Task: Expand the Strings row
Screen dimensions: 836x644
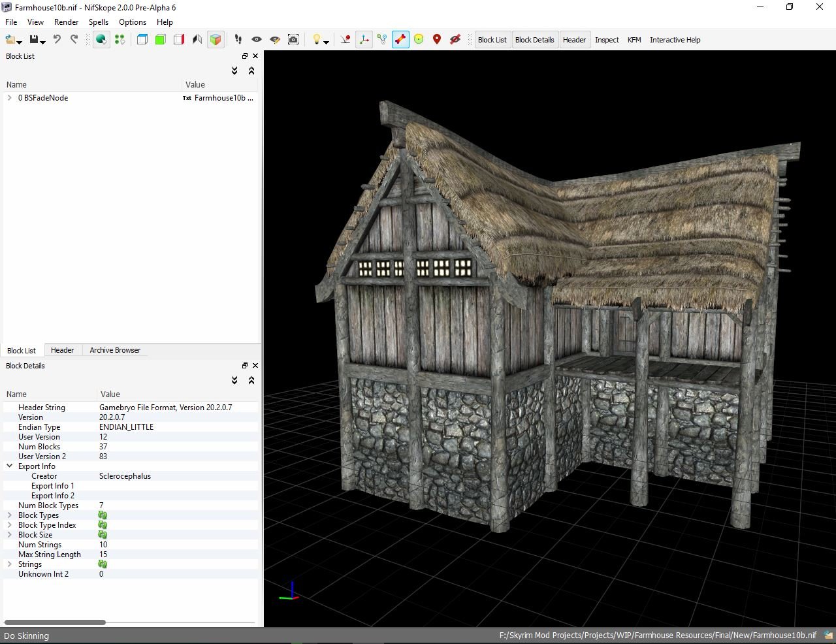Action: coord(9,564)
